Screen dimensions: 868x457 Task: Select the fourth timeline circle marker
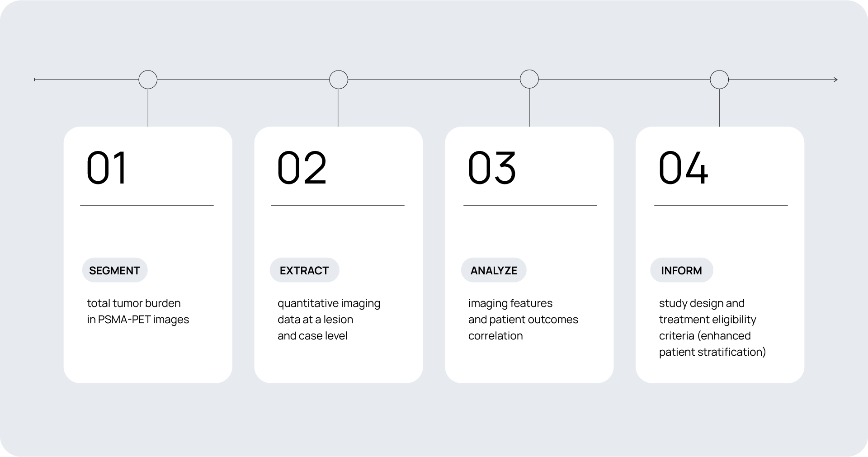[x=719, y=80]
